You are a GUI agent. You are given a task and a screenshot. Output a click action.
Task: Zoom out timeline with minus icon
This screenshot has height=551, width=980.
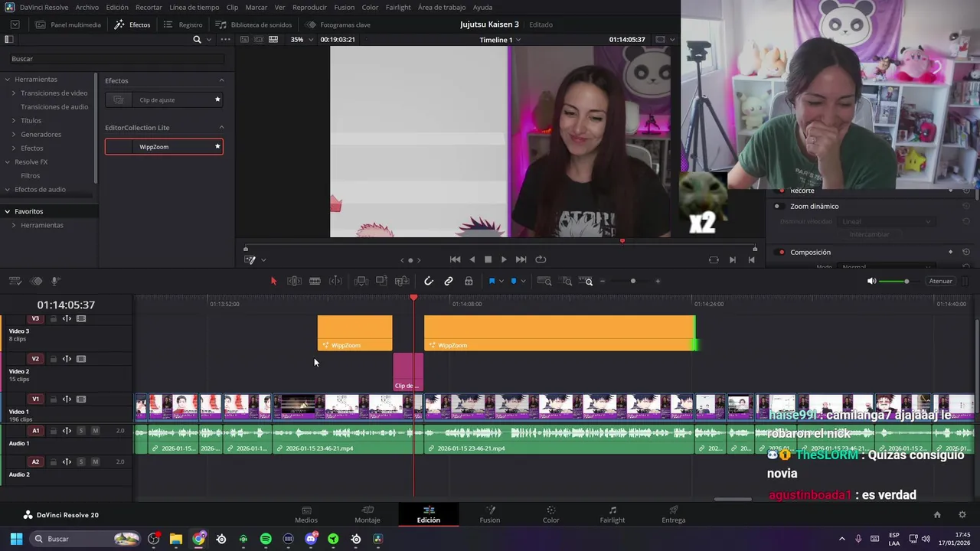(603, 281)
